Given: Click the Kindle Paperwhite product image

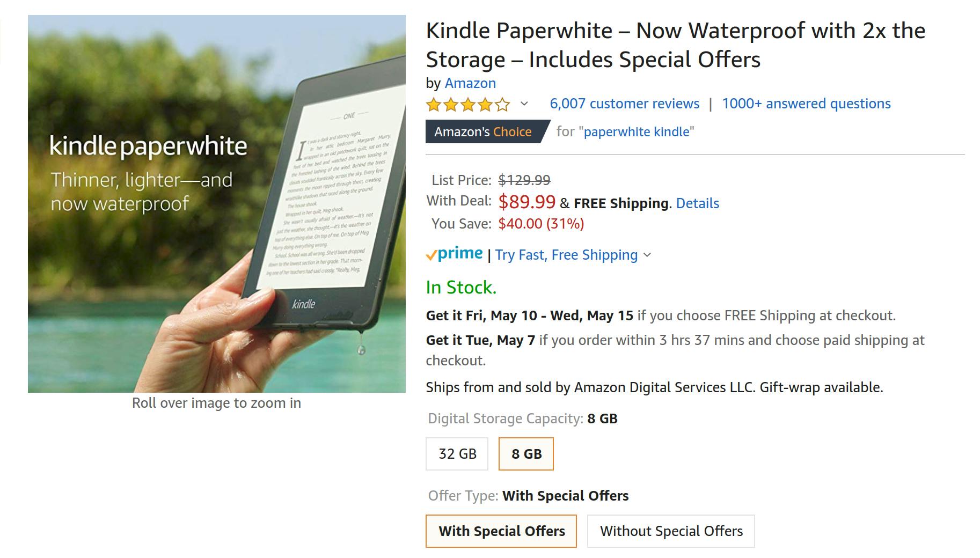Looking at the screenshot, I should coord(217,204).
